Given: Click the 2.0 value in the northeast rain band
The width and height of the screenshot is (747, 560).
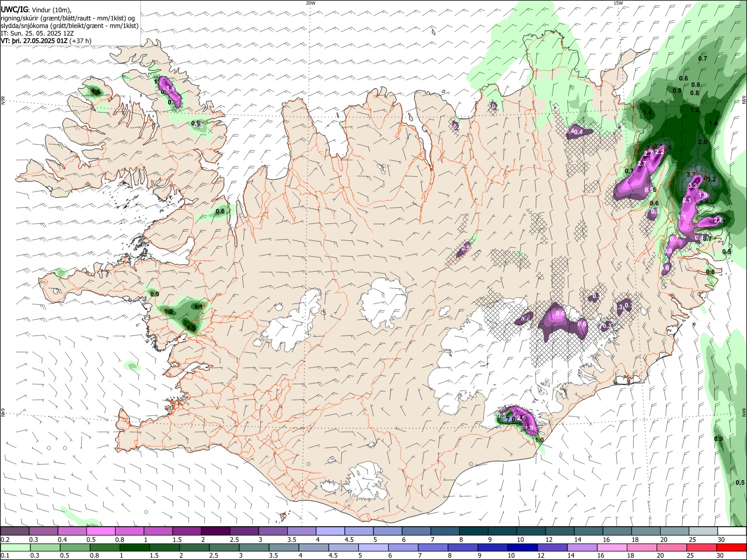Looking at the screenshot, I should coord(702,142).
